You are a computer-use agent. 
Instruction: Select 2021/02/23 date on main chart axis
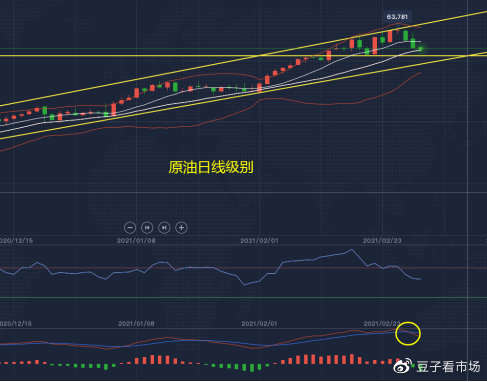click(382, 241)
